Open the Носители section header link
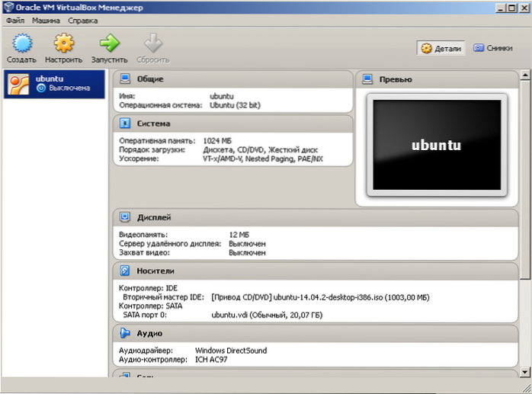532x394 pixels. 155,271
